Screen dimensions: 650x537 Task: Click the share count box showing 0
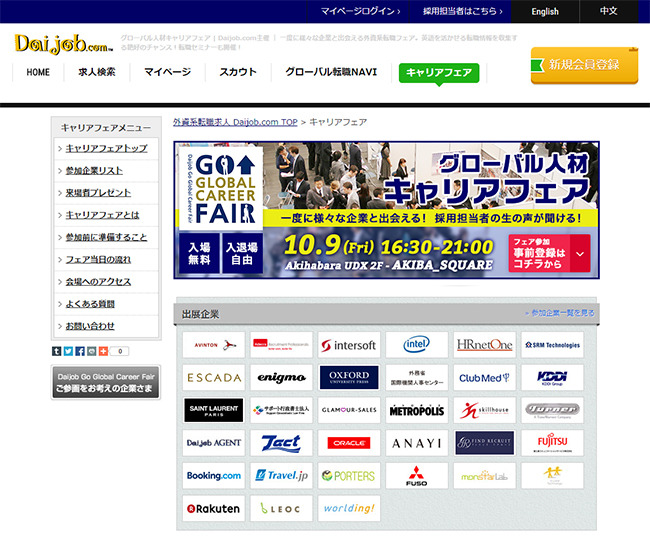coord(119,351)
